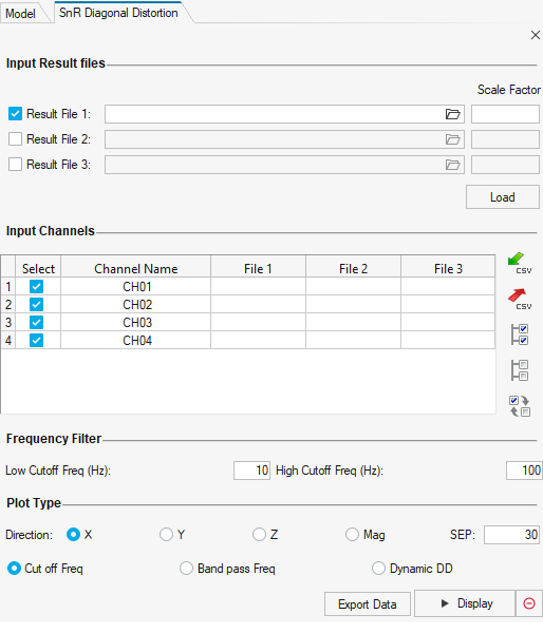
Task: Click the Low Cutoff Freq input field
Action: click(252, 470)
